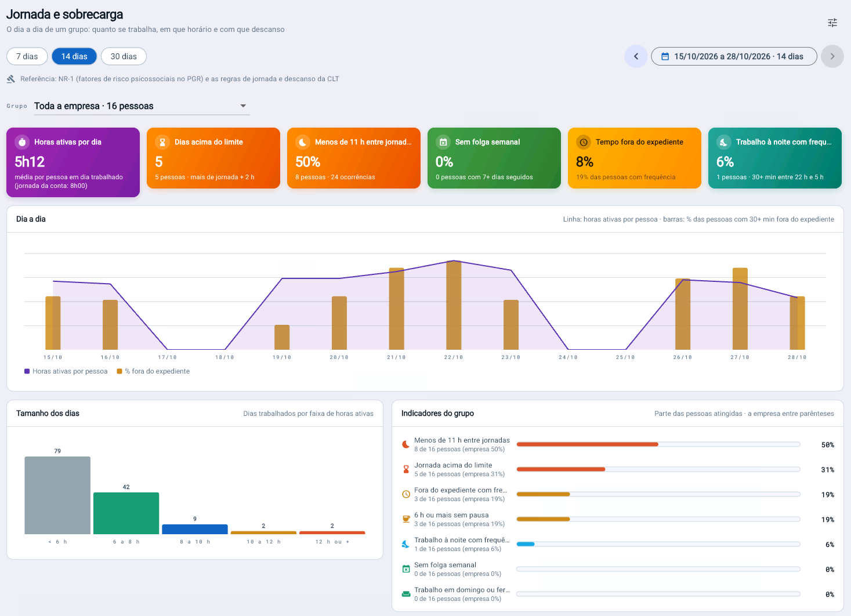Click hourglass icon in Jornada acima do limite row
Screen dimensions: 851x616
(406, 470)
